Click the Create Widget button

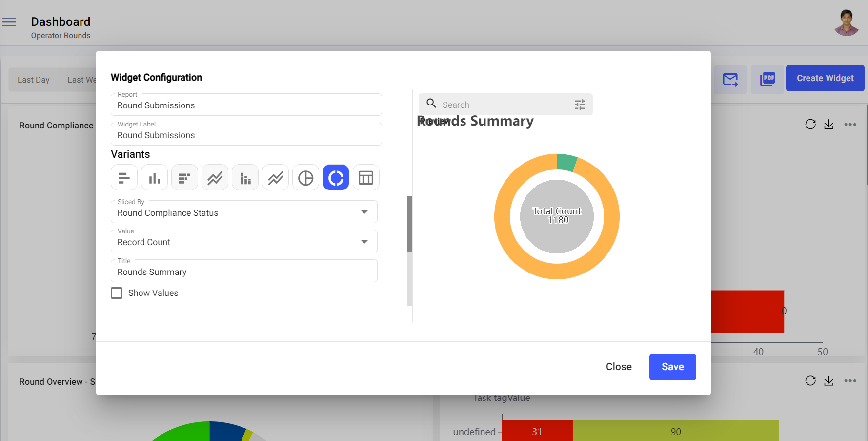pyautogui.click(x=825, y=78)
